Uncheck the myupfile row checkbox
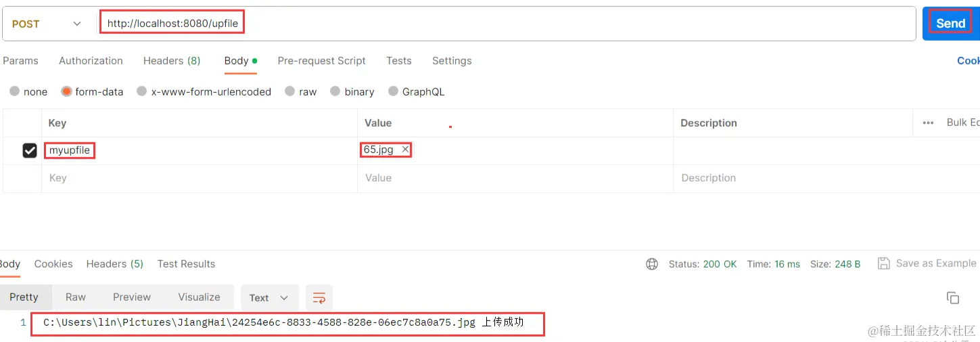Image resolution: width=980 pixels, height=342 pixels. [30, 150]
